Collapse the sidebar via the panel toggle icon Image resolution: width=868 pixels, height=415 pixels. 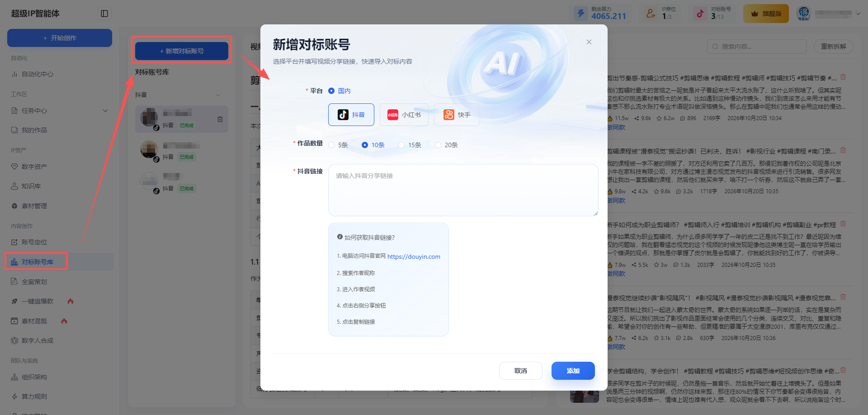point(104,14)
